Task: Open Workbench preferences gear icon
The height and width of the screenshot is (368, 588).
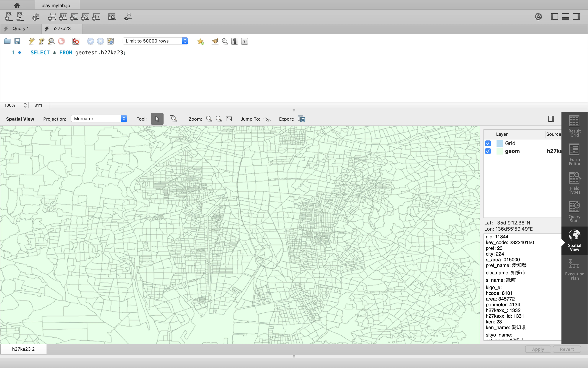Action: coord(538,17)
